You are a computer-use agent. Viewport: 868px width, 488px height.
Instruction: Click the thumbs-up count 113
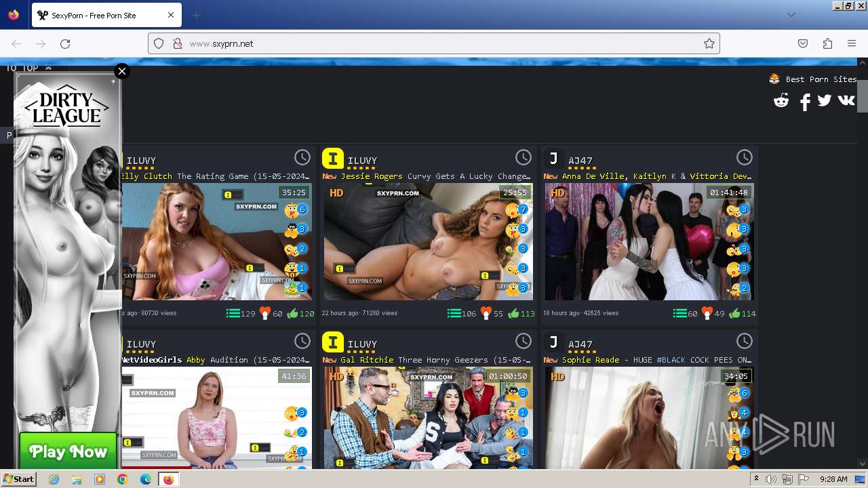(x=521, y=313)
